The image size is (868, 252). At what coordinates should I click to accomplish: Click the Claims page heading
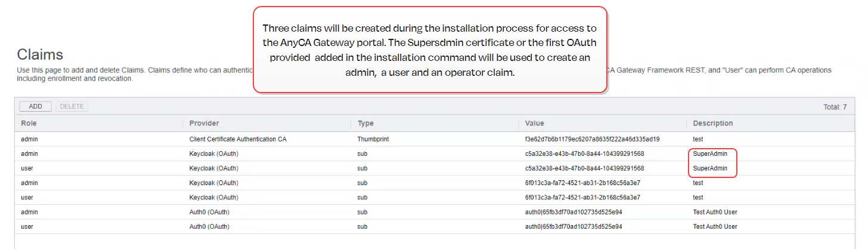point(40,55)
